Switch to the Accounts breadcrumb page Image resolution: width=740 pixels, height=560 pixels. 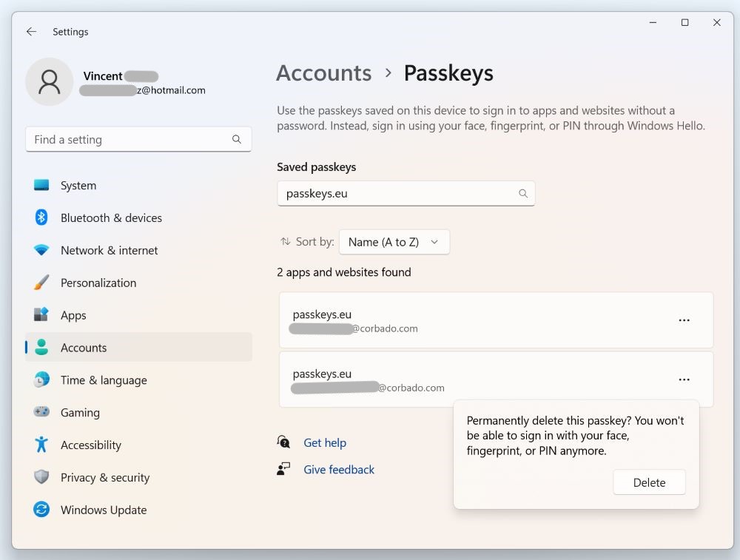tap(323, 72)
